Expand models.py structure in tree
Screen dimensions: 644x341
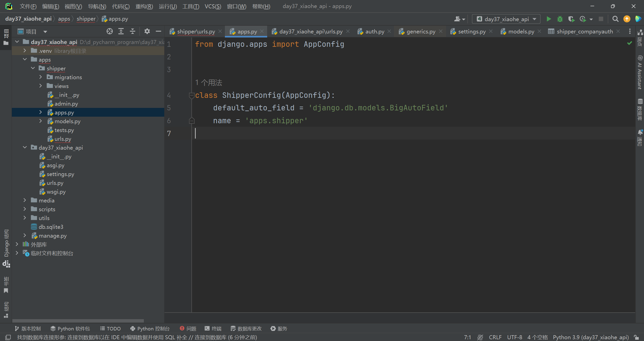pyautogui.click(x=41, y=121)
